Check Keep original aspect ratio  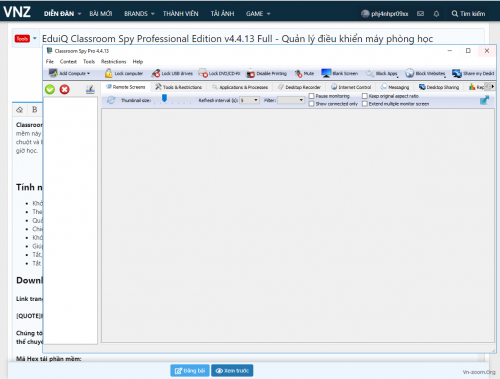(365, 96)
